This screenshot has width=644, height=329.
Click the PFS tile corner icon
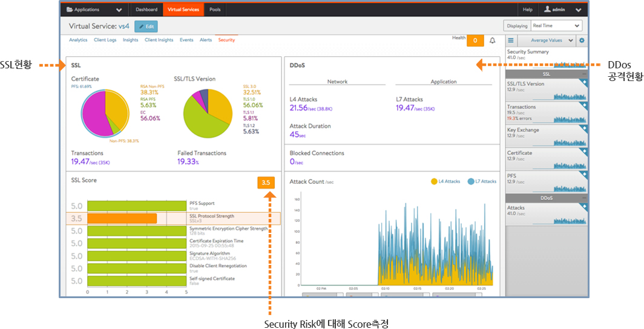pyautogui.click(x=585, y=174)
